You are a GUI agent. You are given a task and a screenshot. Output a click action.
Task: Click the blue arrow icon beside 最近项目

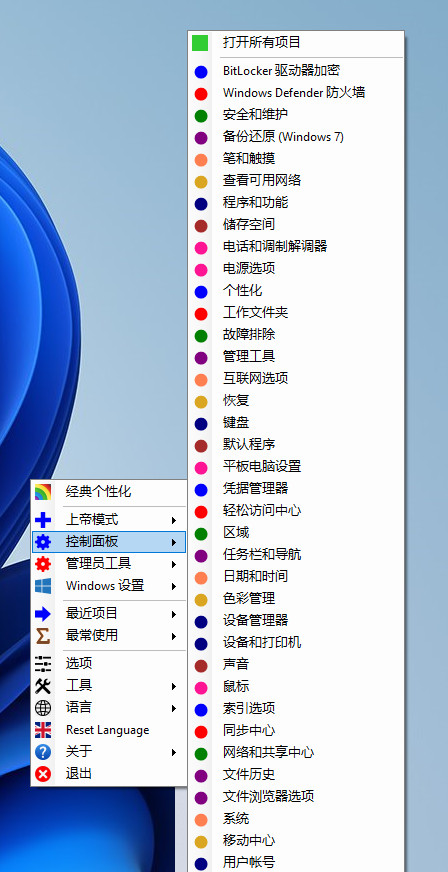pos(43,614)
